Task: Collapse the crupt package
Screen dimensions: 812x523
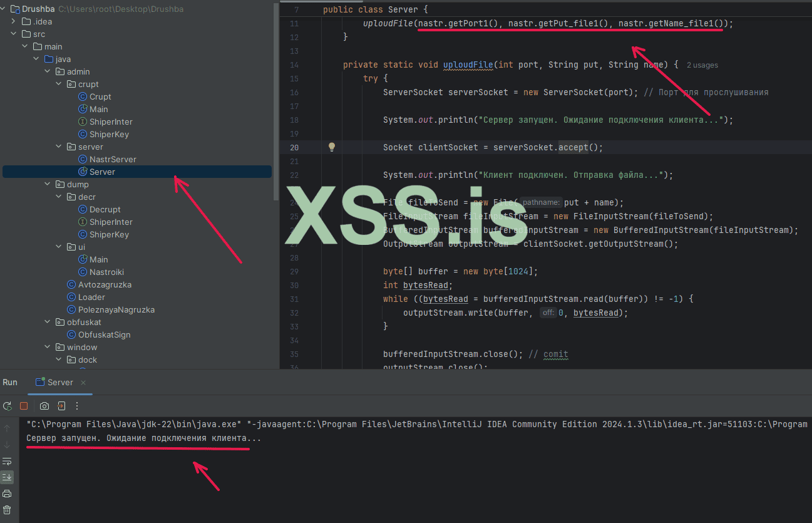Action: (x=59, y=84)
